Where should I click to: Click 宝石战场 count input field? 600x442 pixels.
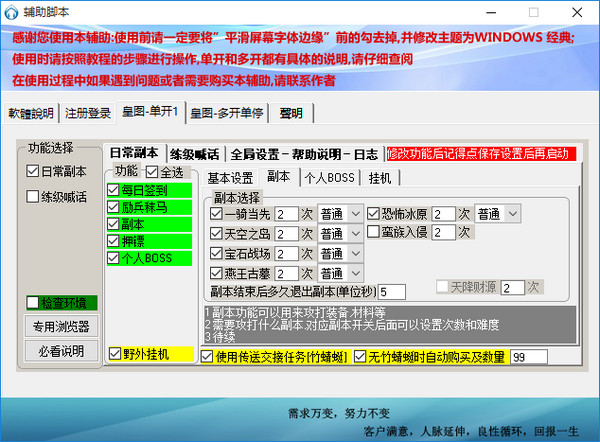tap(286, 253)
